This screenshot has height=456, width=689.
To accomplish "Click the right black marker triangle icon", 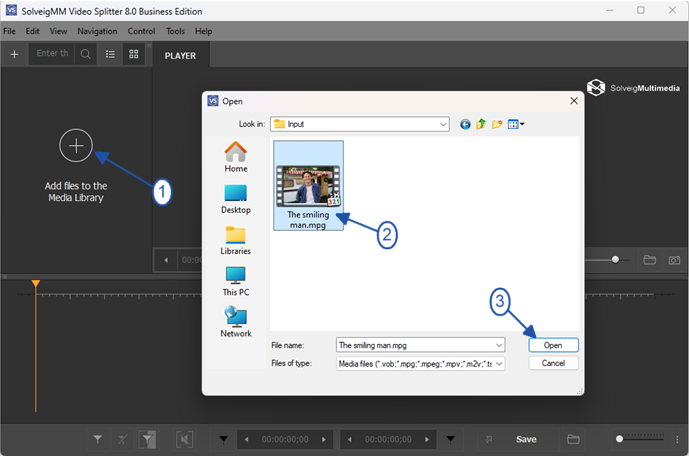I will coord(451,439).
